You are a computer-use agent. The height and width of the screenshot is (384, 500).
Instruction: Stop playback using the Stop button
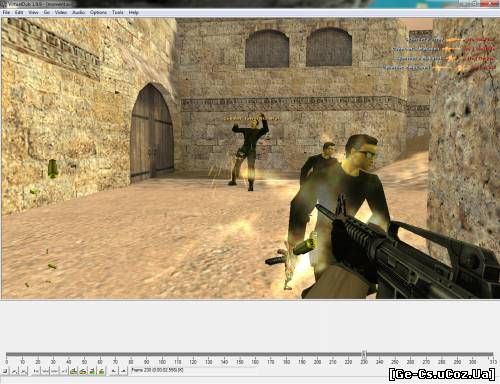[x=5, y=371]
